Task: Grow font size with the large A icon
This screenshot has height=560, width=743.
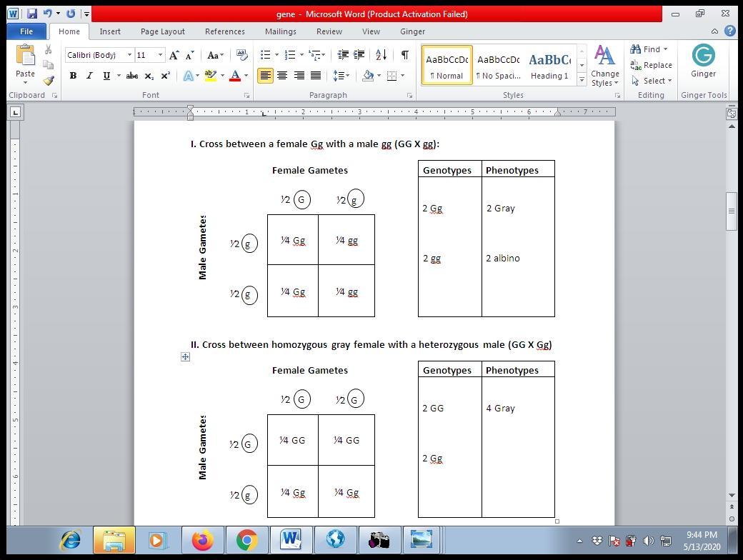Action: click(174, 55)
